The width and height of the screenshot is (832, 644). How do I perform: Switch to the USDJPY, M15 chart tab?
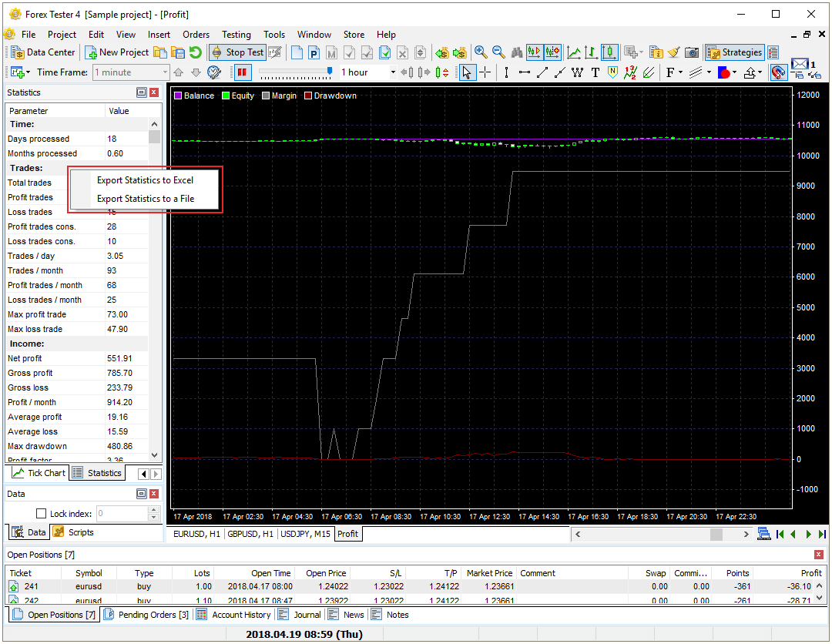(305, 534)
